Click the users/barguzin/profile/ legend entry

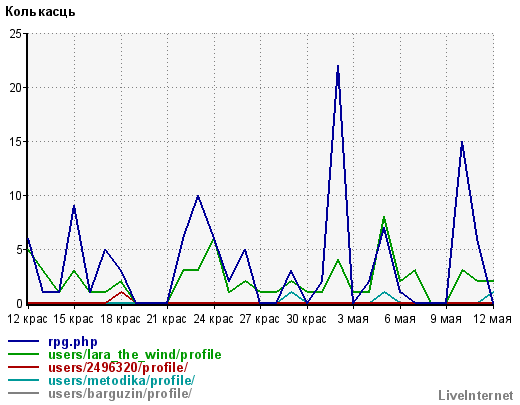[x=120, y=393]
